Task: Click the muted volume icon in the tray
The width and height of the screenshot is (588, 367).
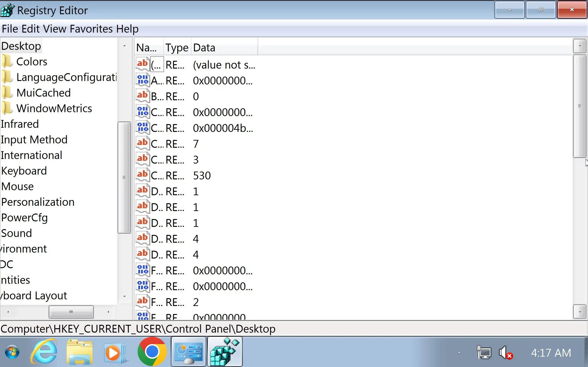Action: (x=505, y=353)
